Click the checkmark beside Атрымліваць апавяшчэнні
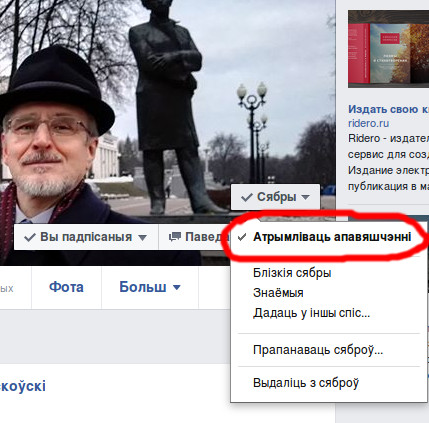Screen dimensions: 429x423 tap(242, 237)
